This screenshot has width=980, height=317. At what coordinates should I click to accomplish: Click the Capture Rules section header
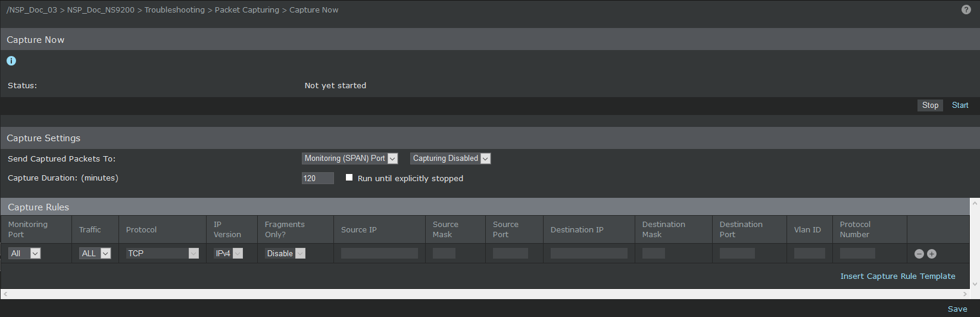[485, 207]
